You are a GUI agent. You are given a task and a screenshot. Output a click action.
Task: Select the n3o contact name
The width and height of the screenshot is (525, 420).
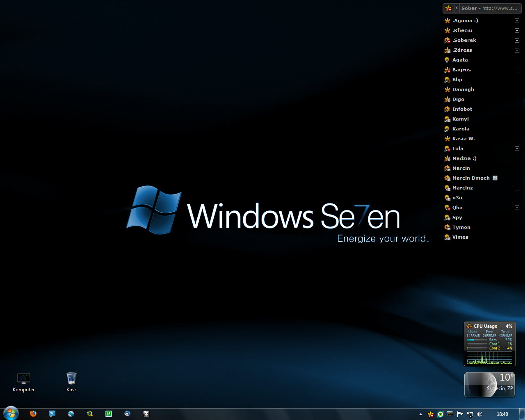tap(457, 198)
